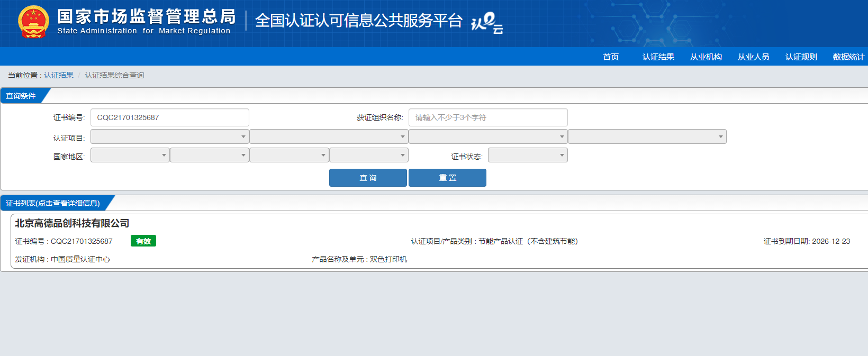
Task: Click the green 有效 status badge
Action: point(143,241)
